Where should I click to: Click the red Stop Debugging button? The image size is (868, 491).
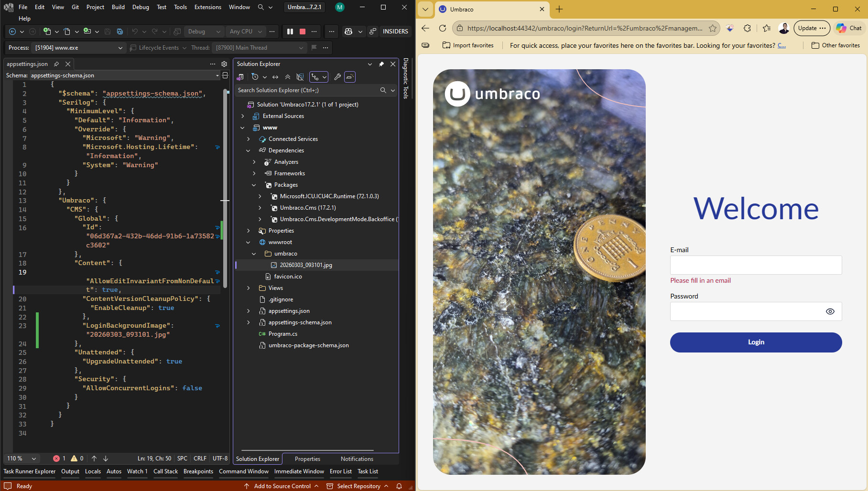pos(303,32)
